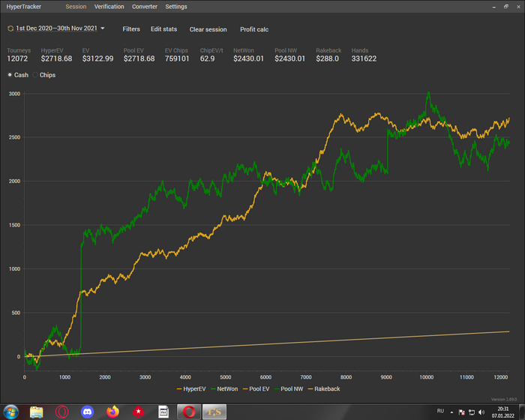Click the Clear session button
This screenshot has height=420, width=525.
(x=208, y=29)
